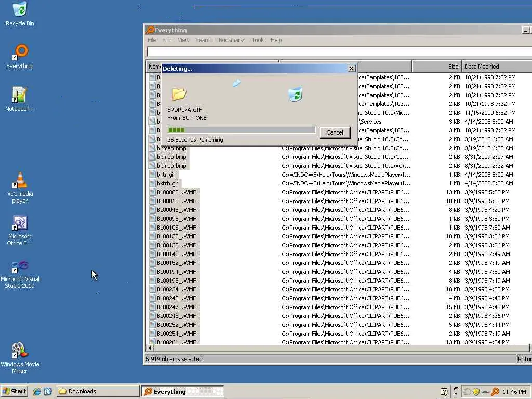The width and height of the screenshot is (532, 399).
Task: Click date 3/9/1998 4:36 PM cell
Action: [x=487, y=316]
